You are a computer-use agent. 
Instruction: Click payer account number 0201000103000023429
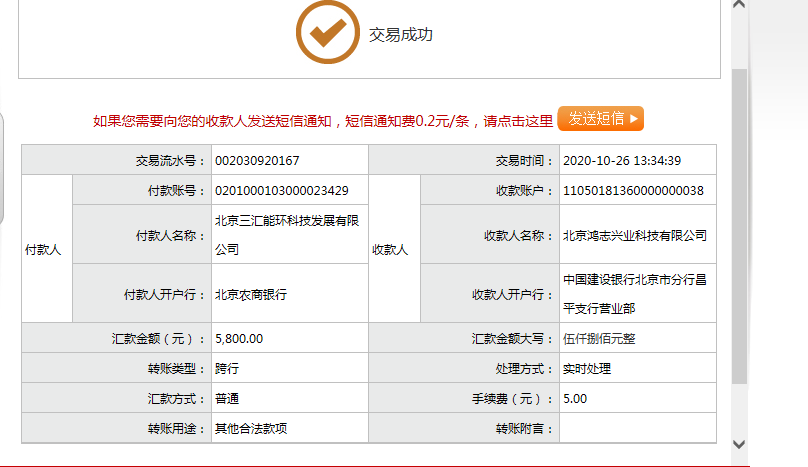point(281,190)
